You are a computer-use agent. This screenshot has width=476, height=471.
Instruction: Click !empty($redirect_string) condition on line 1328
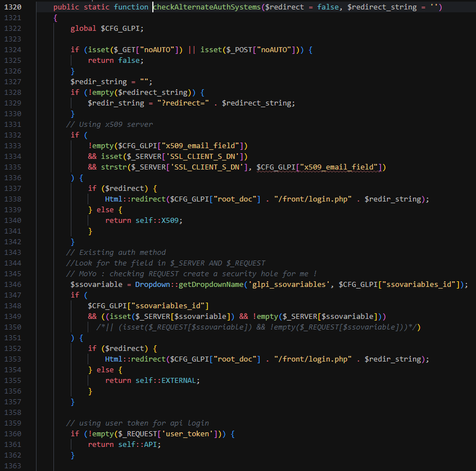click(x=140, y=92)
